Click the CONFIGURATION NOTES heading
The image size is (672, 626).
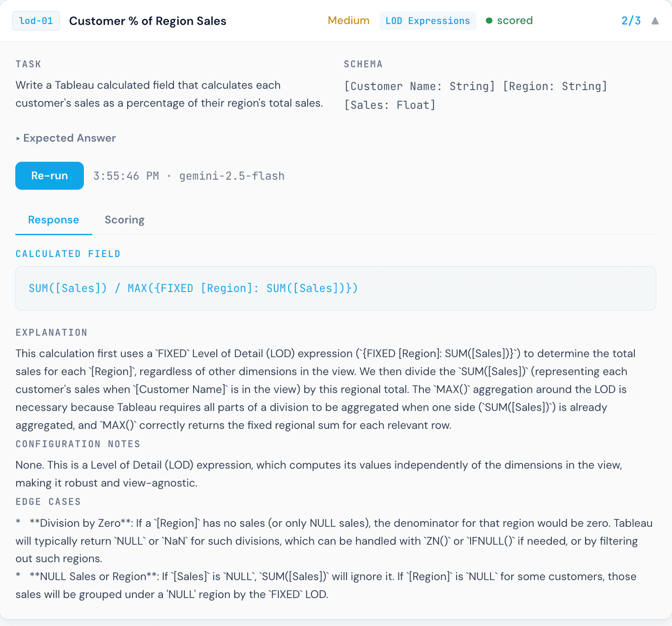78,444
